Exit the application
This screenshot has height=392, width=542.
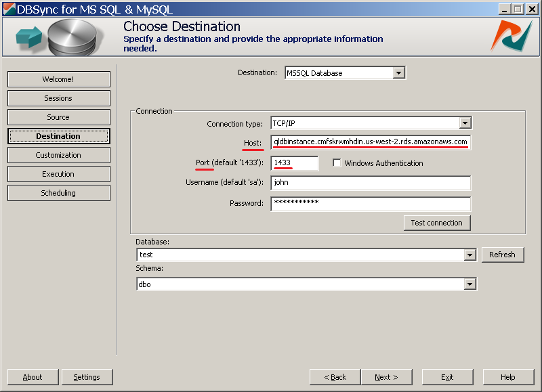pos(447,377)
